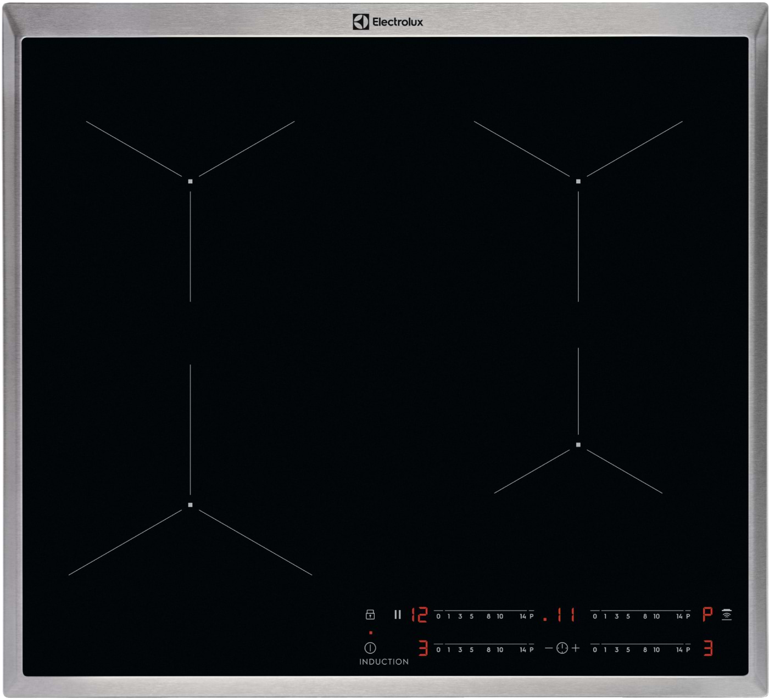The width and height of the screenshot is (769, 700).
Task: Tap the child lock padlock icon
Action: [x=370, y=614]
